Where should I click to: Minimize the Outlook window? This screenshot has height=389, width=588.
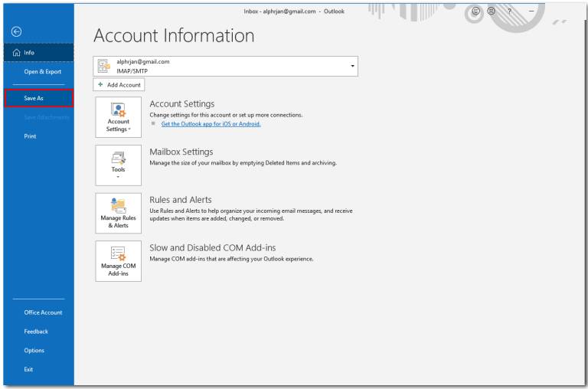click(x=531, y=11)
